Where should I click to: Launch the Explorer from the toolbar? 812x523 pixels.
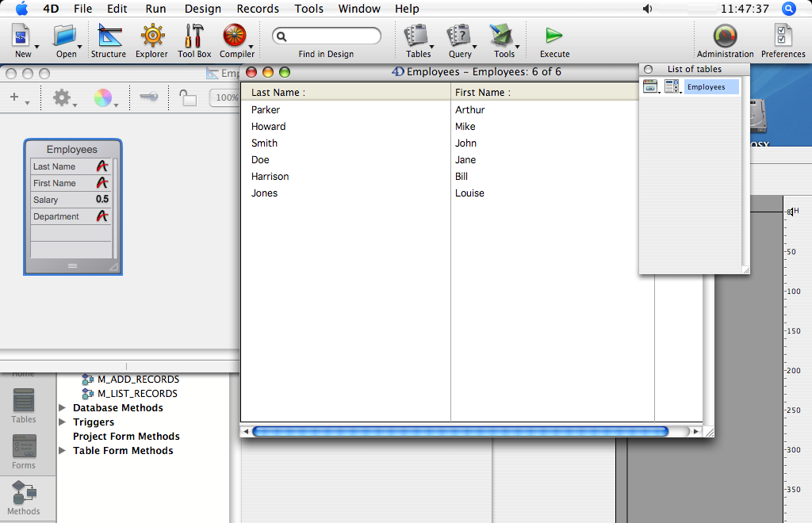(151, 40)
